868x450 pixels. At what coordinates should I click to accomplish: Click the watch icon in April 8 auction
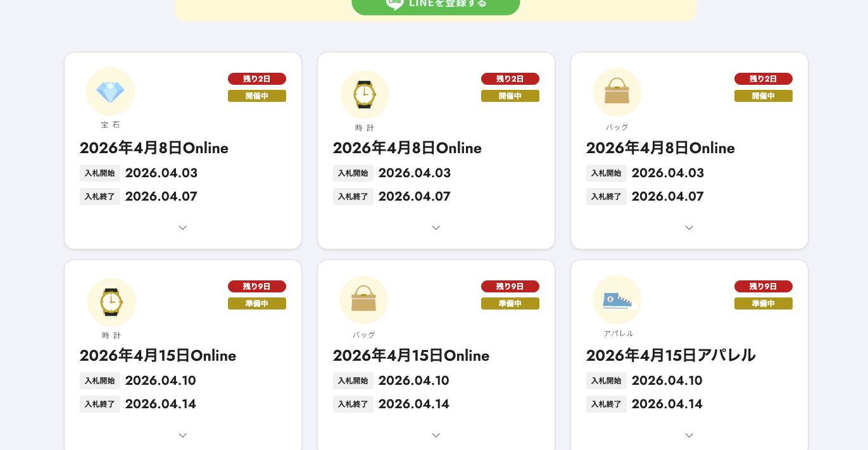coord(364,94)
